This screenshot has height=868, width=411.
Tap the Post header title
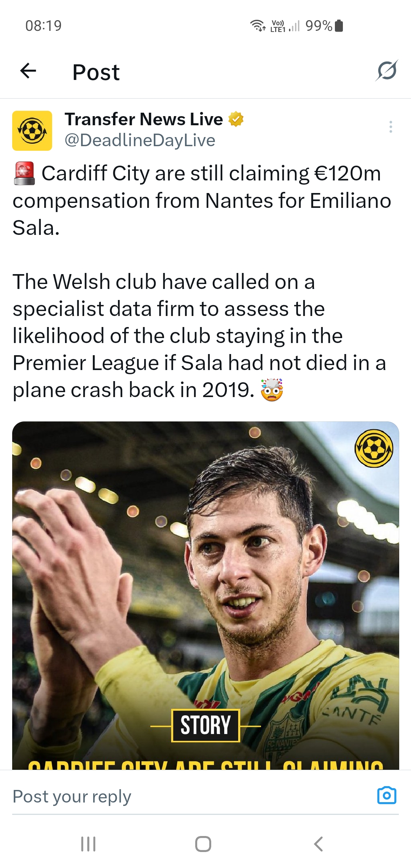96,72
